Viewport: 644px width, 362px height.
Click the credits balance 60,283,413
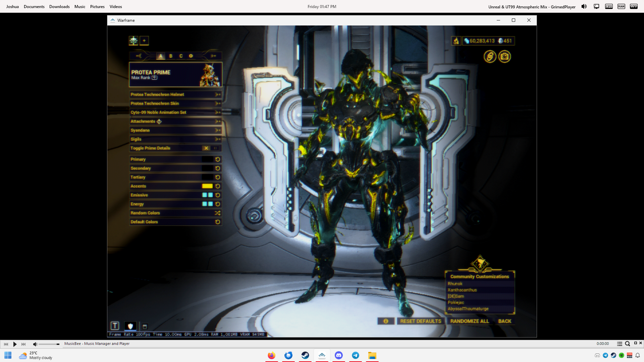479,41
